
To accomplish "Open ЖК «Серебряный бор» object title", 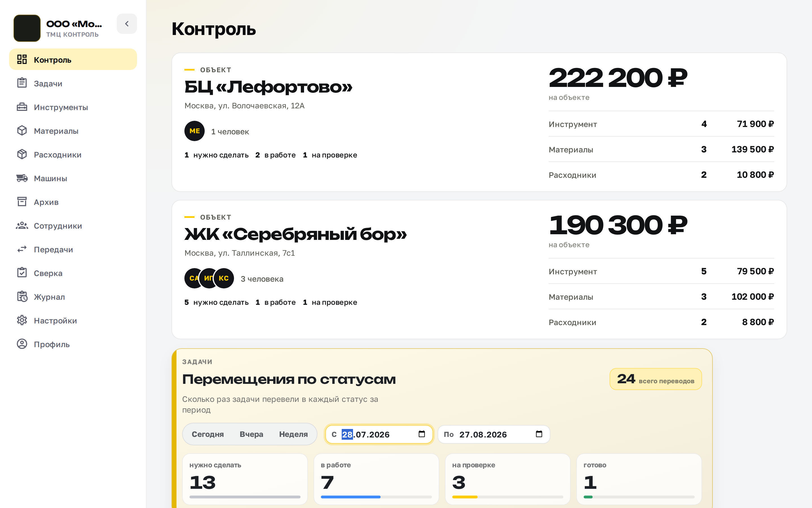I will point(295,234).
